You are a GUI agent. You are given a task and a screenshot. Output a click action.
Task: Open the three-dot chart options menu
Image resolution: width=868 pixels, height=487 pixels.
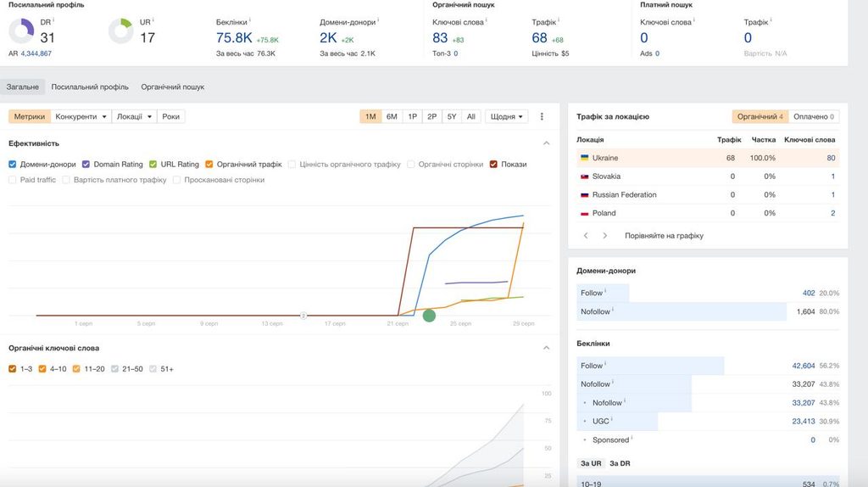pos(542,116)
